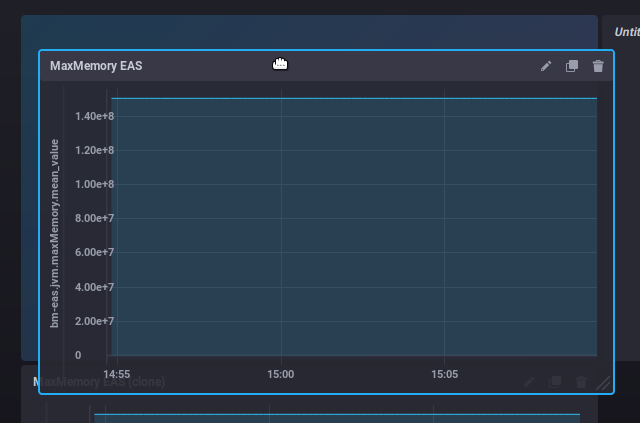Click the dimmed clone icon on lower cell
The width and height of the screenshot is (640, 423).
(556, 382)
